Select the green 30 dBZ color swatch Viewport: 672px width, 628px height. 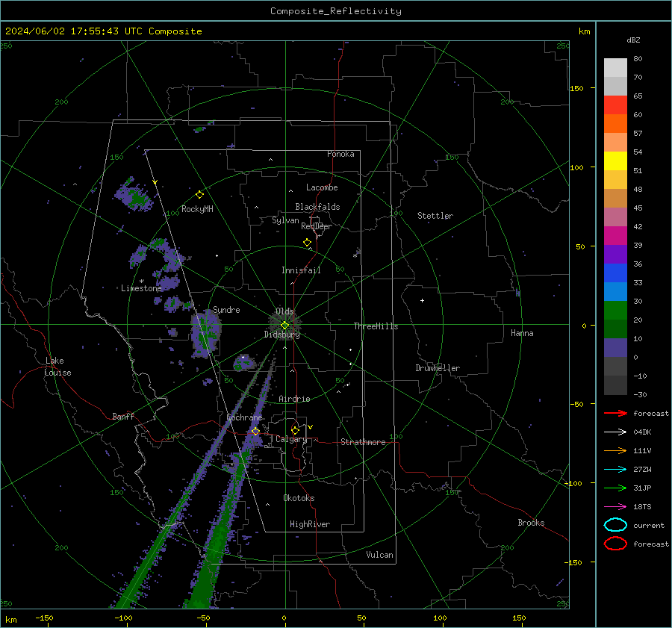click(x=615, y=311)
